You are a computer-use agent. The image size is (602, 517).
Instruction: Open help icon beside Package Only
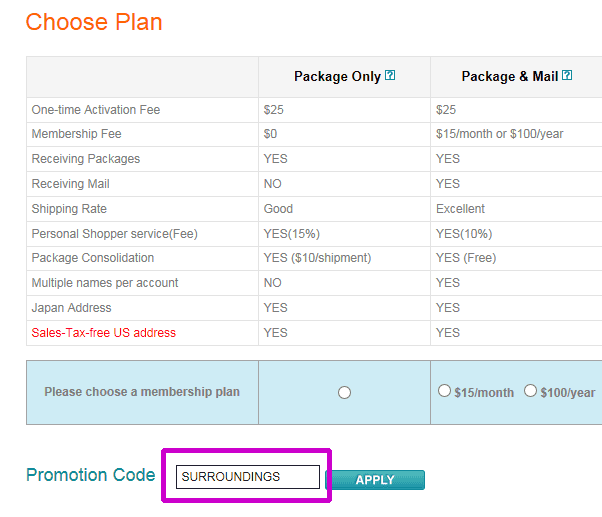[390, 75]
